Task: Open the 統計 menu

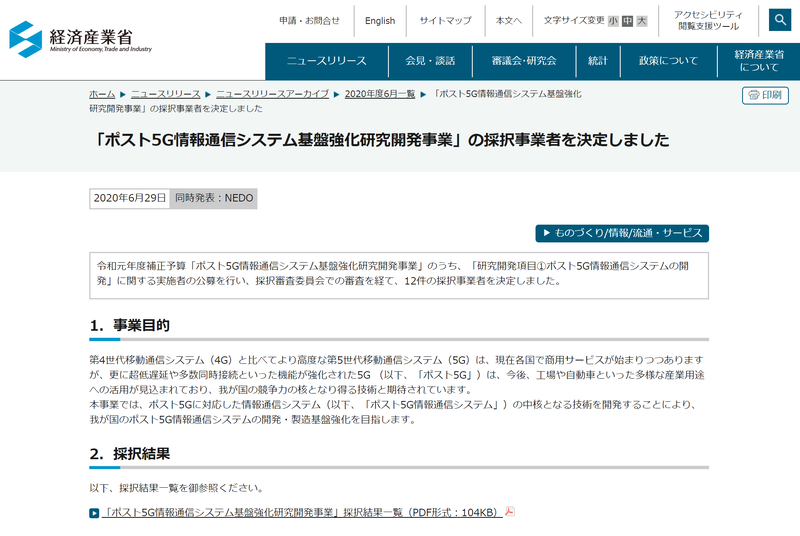Action: click(598, 61)
